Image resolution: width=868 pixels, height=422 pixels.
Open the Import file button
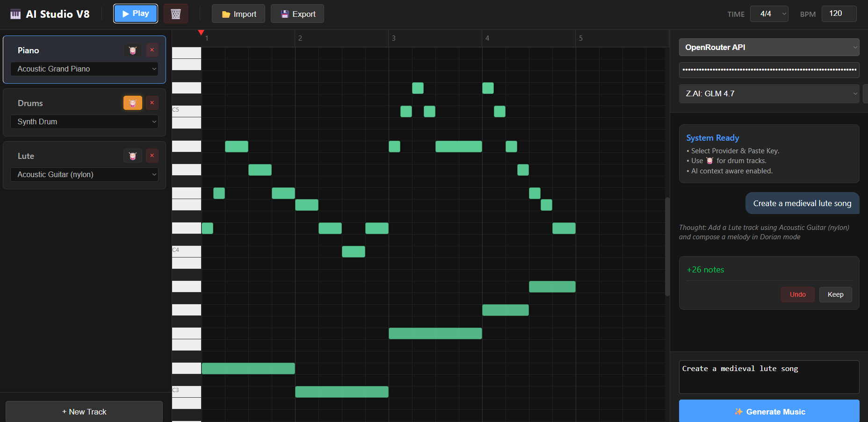pyautogui.click(x=239, y=14)
